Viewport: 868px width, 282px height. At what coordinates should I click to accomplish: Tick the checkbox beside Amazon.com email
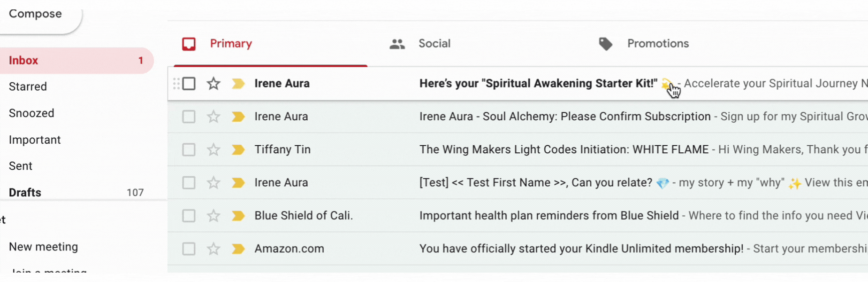189,249
